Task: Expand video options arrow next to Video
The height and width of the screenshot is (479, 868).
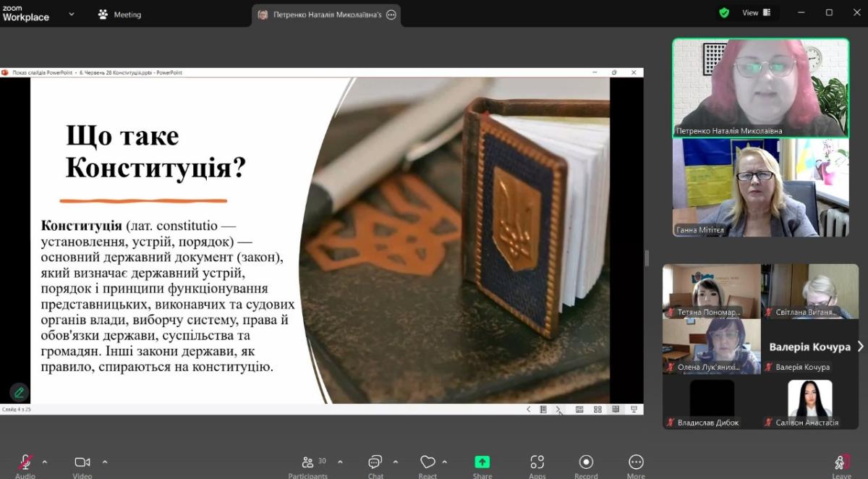Action: point(105,462)
